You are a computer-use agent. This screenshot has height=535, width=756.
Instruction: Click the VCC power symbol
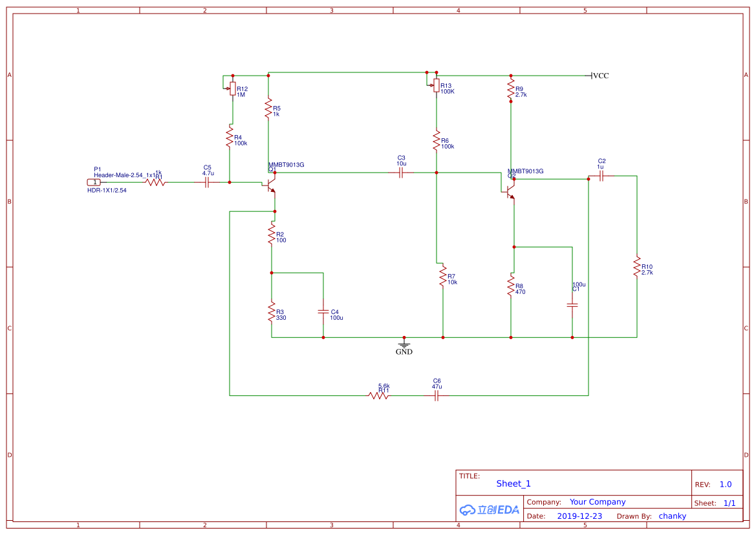598,76
